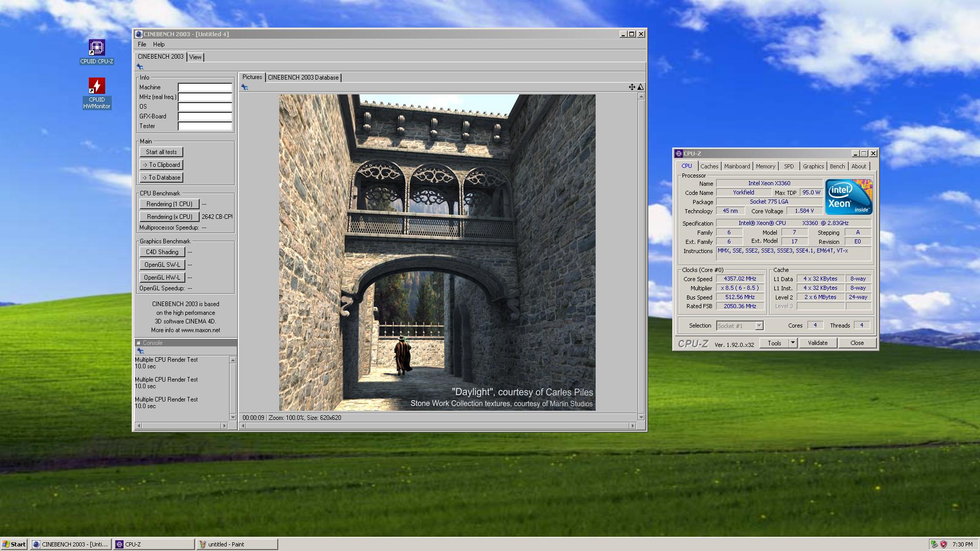This screenshot has width=980, height=551.
Task: Click the Validate button in CPU-Z
Action: pyautogui.click(x=818, y=343)
